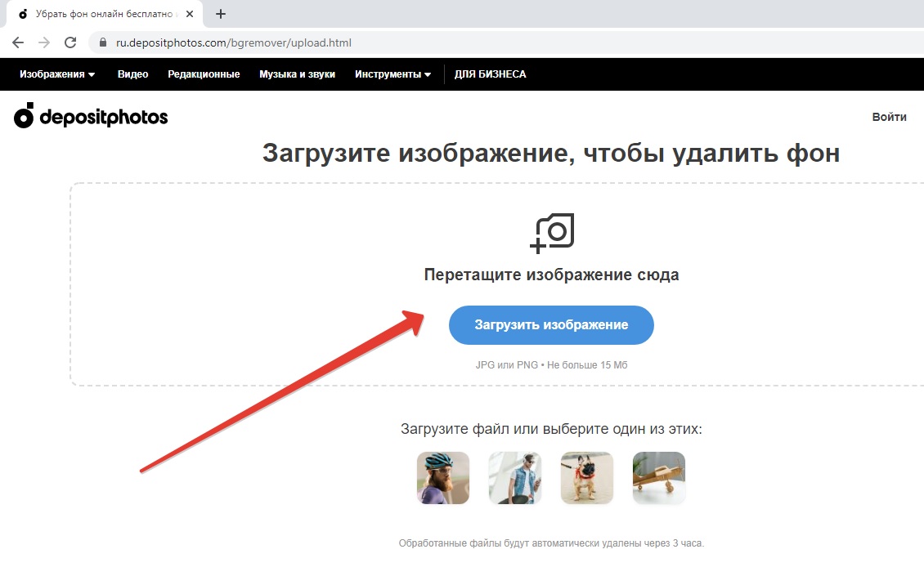Open the Видео menu item
The height and width of the screenshot is (585, 924).
pyautogui.click(x=132, y=74)
